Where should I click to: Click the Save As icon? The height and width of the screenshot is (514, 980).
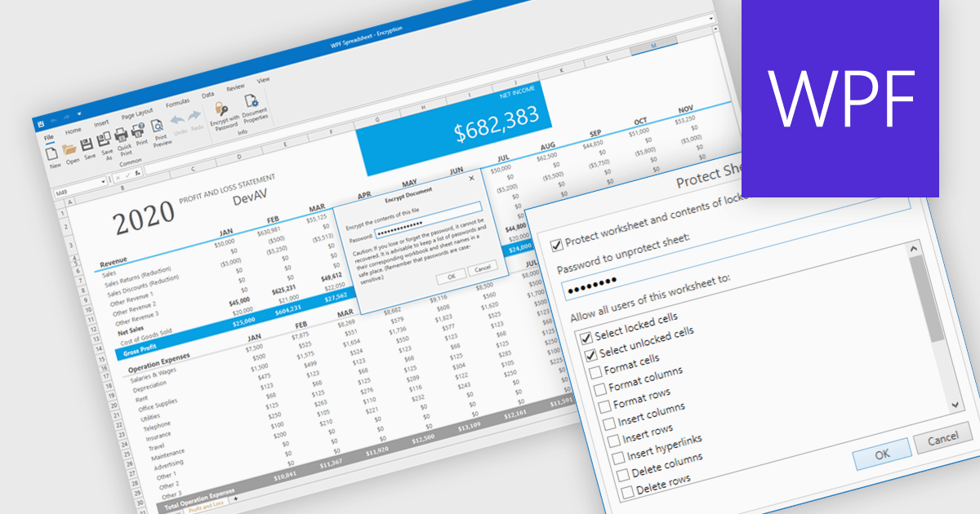click(104, 140)
